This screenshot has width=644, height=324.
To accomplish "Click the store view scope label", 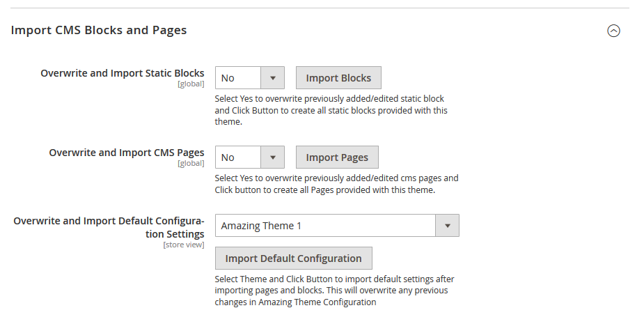I will [184, 245].
